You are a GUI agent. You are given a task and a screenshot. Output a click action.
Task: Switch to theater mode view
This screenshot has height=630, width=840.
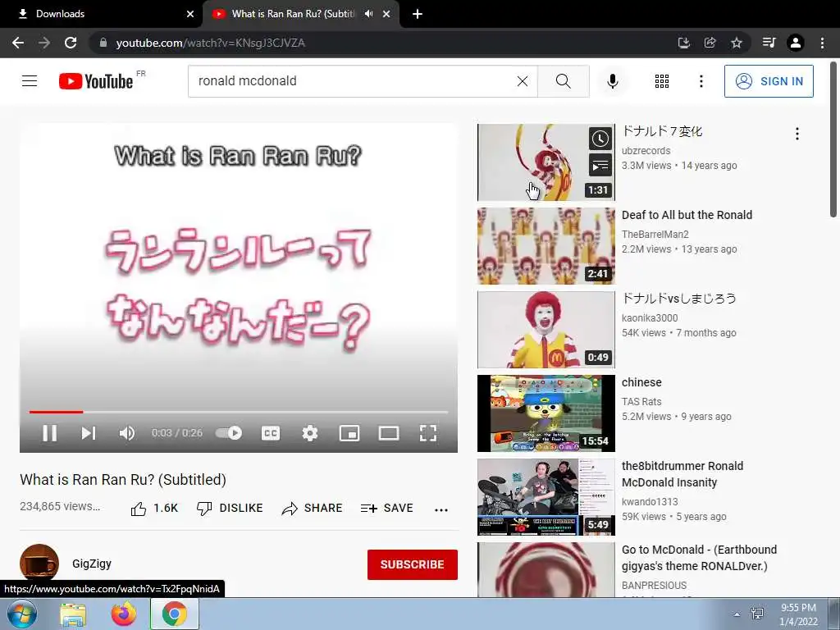(388, 433)
